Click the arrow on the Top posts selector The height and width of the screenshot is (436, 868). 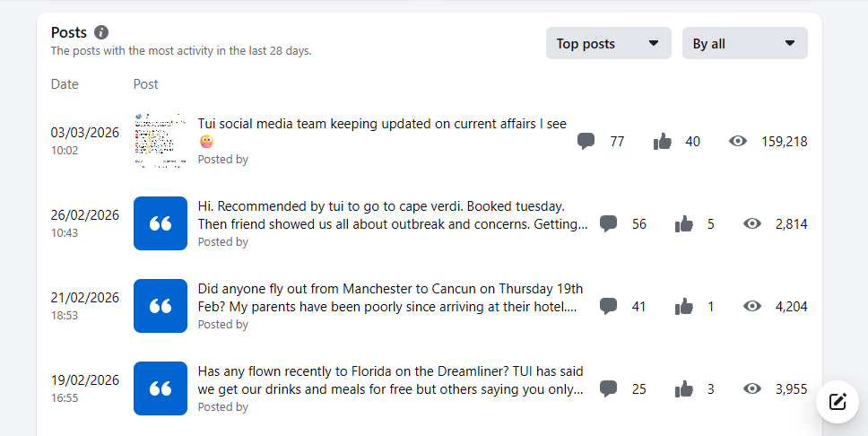pos(653,43)
